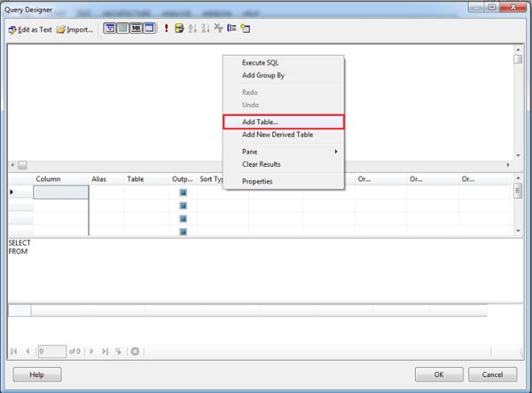532x393 pixels.
Task: Toggle Output checkbox in fourth grid row
Action: tap(184, 232)
